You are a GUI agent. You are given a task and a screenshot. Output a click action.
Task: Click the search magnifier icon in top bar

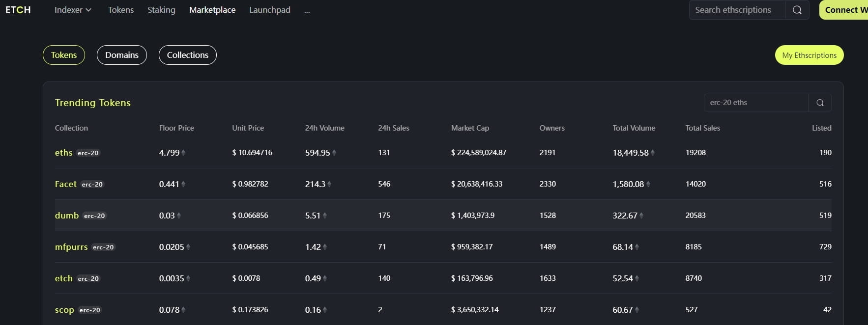click(797, 10)
